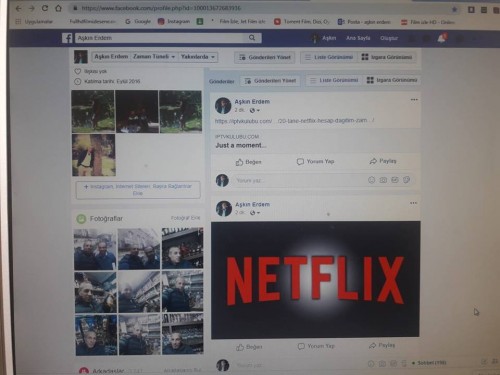Attach a photo via the first post's camera icon
Screen dimensions: 500x375
click(383, 180)
